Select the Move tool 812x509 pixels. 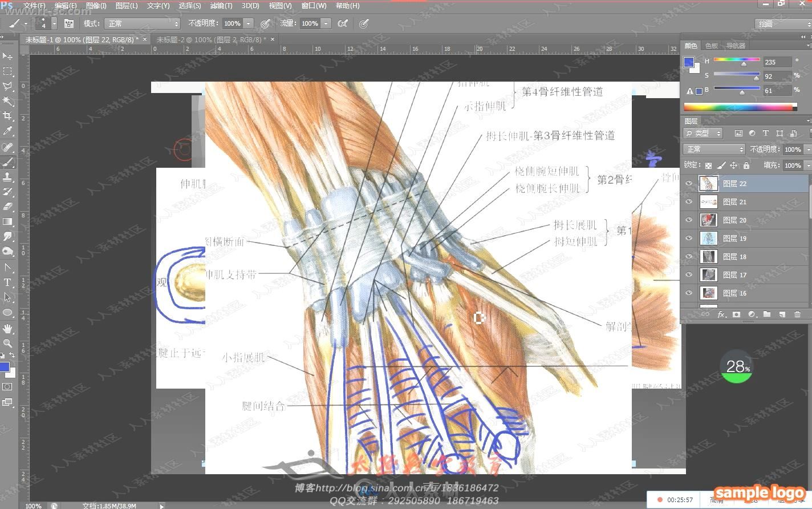[x=7, y=56]
